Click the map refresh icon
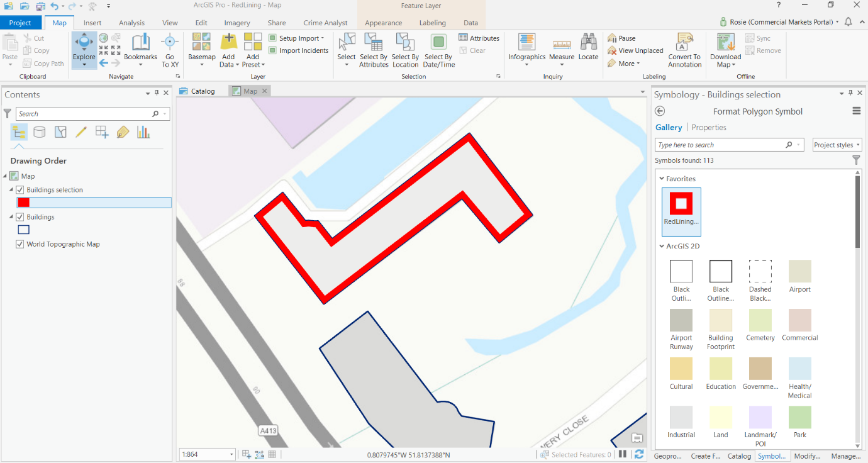The width and height of the screenshot is (868, 463). pos(639,454)
